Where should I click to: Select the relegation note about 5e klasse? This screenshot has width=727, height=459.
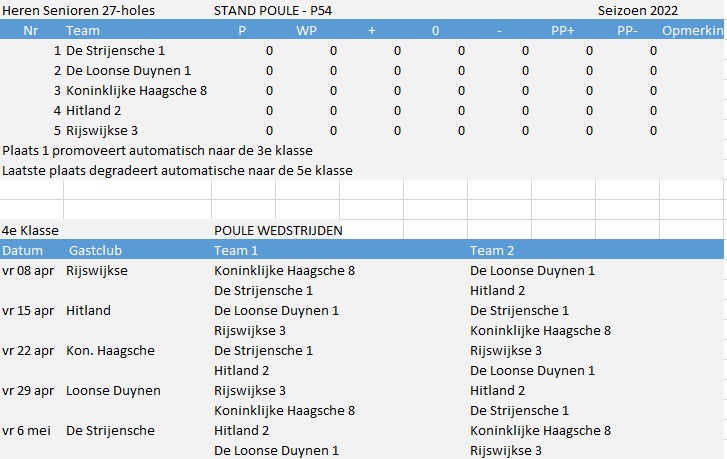[x=177, y=171]
